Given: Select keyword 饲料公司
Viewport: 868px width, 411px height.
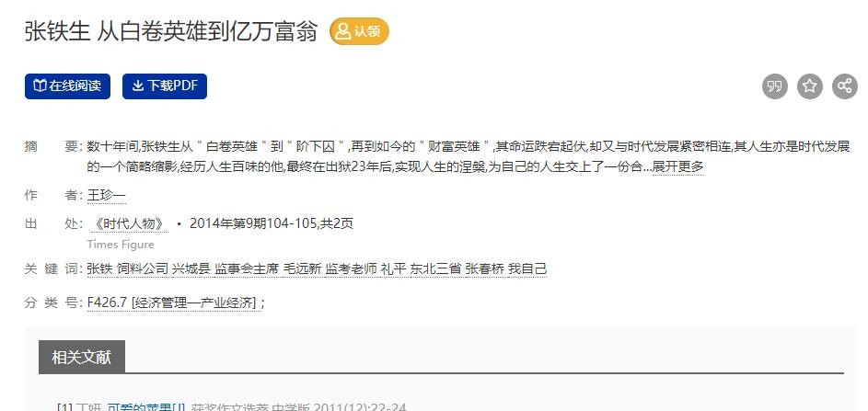Looking at the screenshot, I should pos(143,268).
